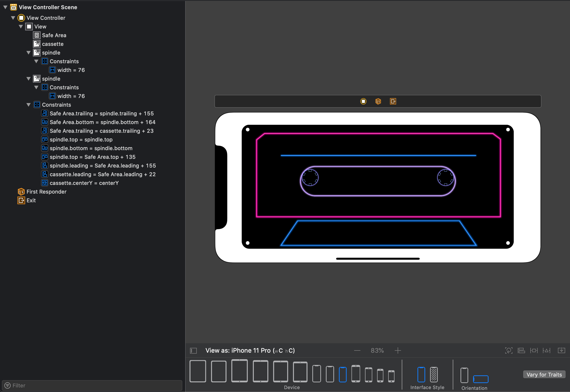
Task: Select the Safe Area outline item
Action: pos(54,35)
